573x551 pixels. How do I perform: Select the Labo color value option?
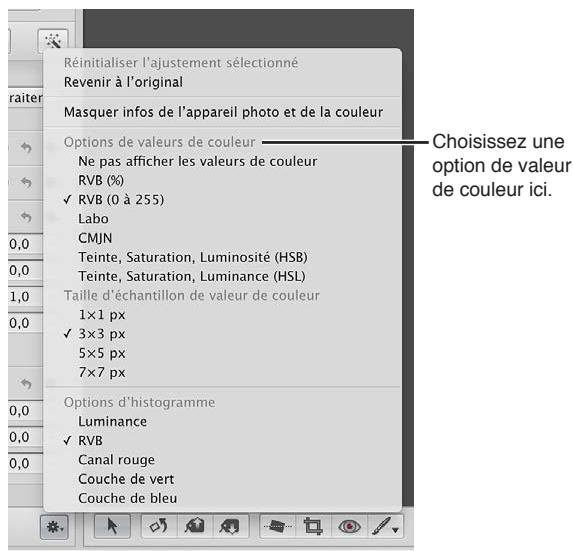[222, 219]
